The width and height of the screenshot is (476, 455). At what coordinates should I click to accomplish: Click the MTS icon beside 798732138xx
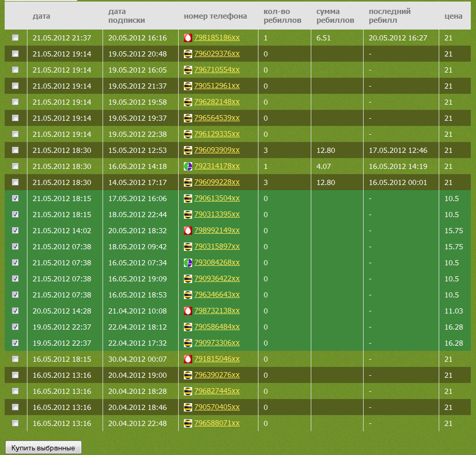pos(188,311)
